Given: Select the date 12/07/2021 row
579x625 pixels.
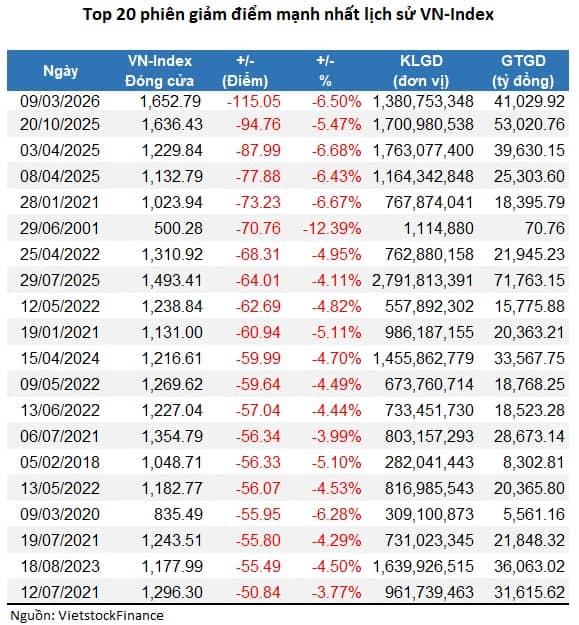Looking at the screenshot, I should 288,592.
